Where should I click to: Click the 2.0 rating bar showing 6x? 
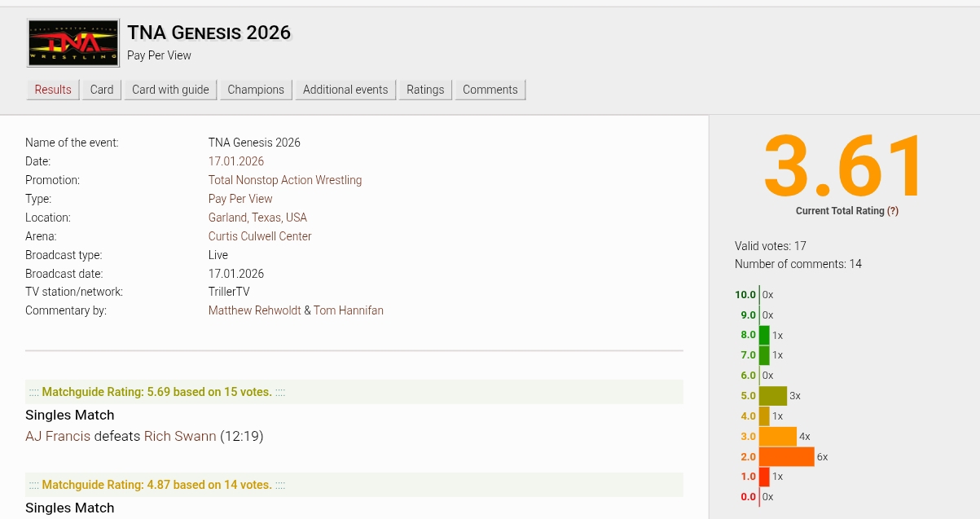pos(787,457)
